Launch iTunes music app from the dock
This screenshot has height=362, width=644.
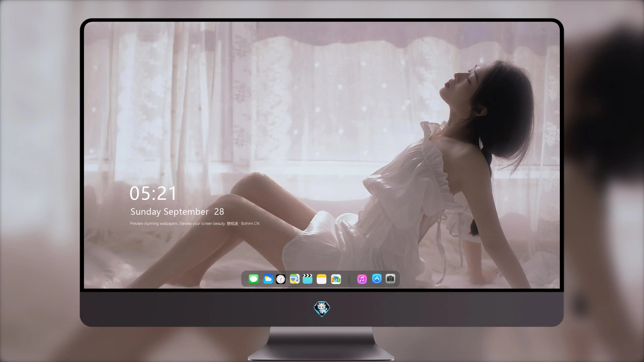pyautogui.click(x=362, y=279)
